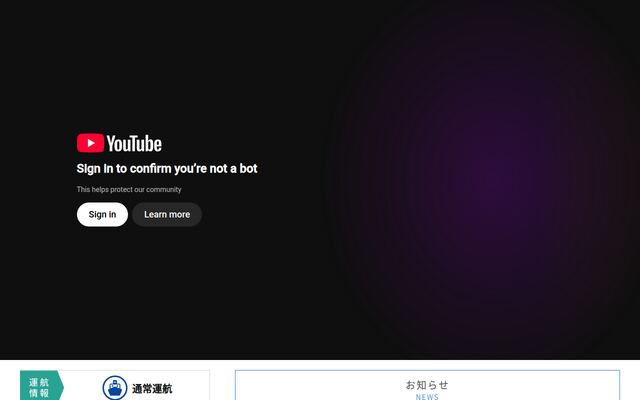Image resolution: width=640 pixels, height=400 pixels.
Task: Click the 通常運航 status text
Action: [x=152, y=389]
